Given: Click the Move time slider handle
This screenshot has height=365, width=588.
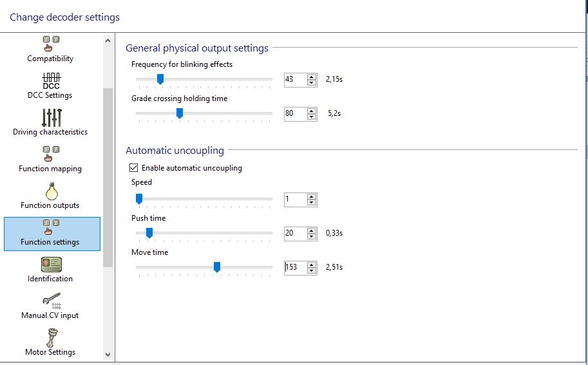Looking at the screenshot, I should pos(217,267).
